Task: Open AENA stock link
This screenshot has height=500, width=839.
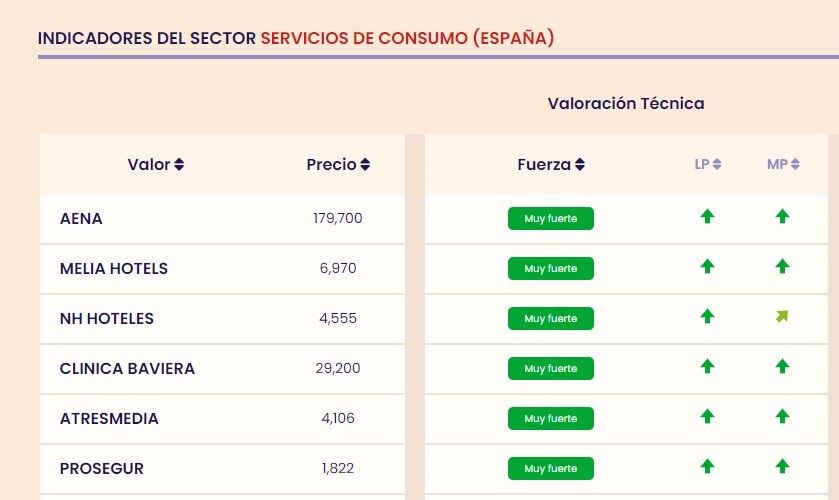Action: coord(81,218)
